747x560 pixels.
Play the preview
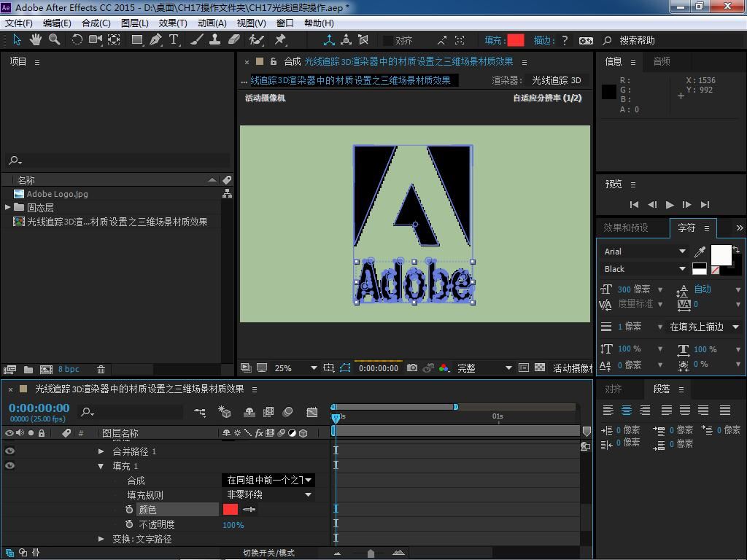point(670,204)
